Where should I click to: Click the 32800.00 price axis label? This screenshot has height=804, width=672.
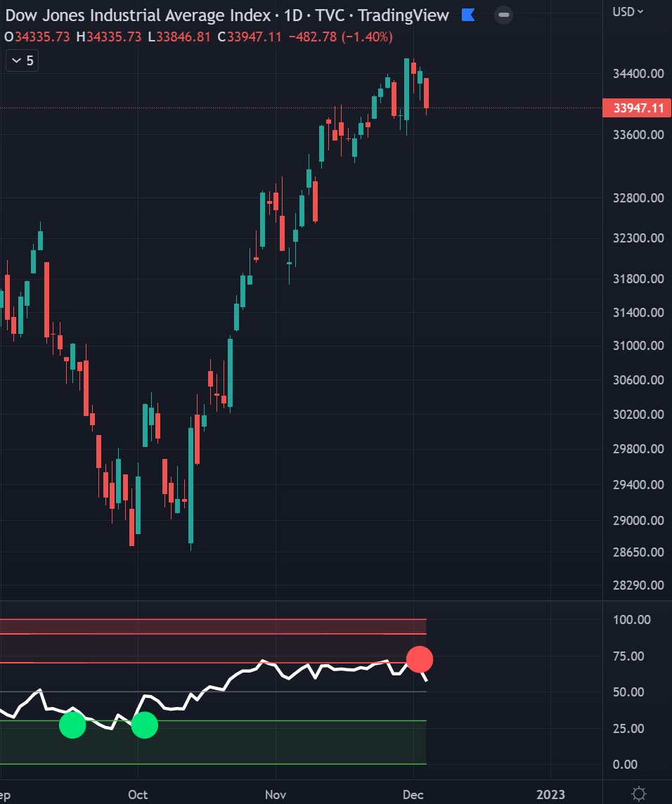(638, 198)
